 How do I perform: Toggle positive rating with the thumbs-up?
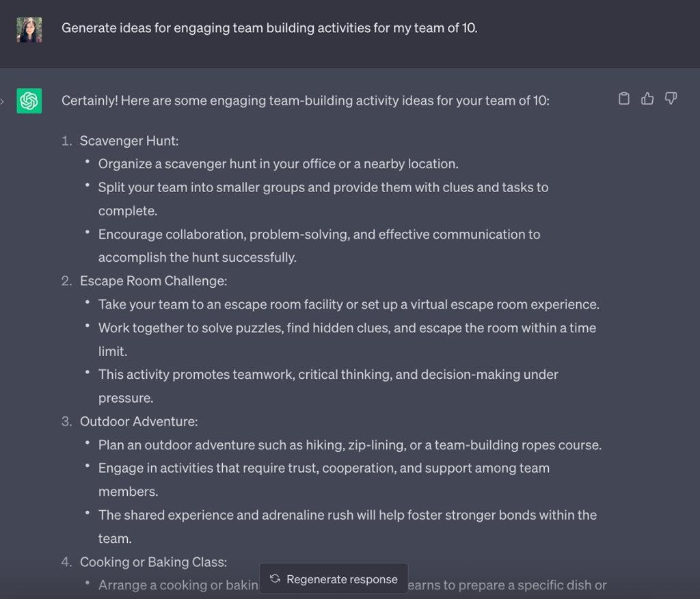tap(647, 98)
